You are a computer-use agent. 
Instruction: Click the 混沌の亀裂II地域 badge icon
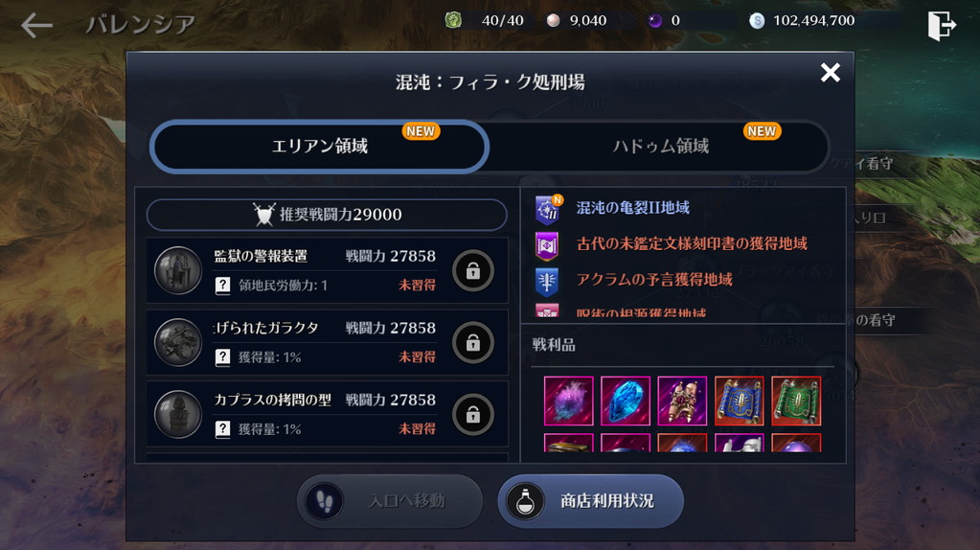(548, 209)
